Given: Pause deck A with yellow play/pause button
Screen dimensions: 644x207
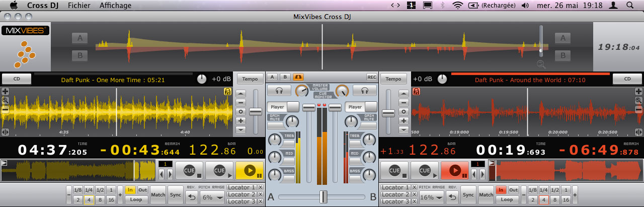Looking at the screenshot, I should coord(250,170).
